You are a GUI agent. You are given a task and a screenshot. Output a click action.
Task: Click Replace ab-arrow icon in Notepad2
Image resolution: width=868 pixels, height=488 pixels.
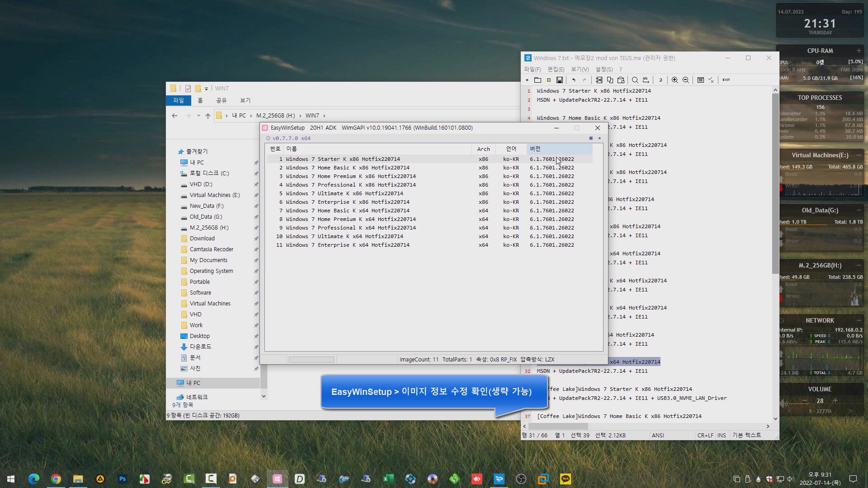[x=646, y=80]
